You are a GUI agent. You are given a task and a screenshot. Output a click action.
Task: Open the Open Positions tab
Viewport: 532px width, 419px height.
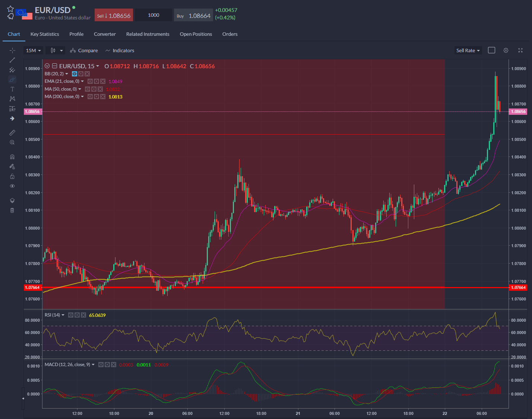point(196,34)
